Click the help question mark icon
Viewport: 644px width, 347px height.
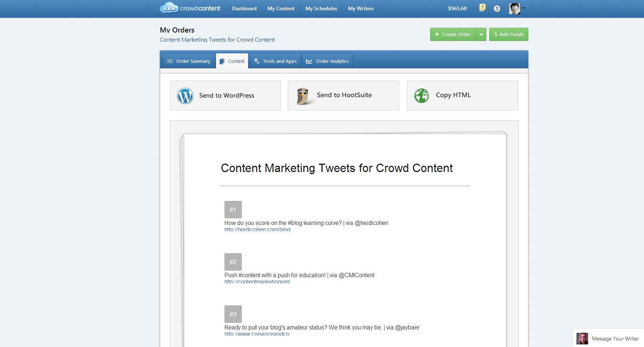point(497,9)
